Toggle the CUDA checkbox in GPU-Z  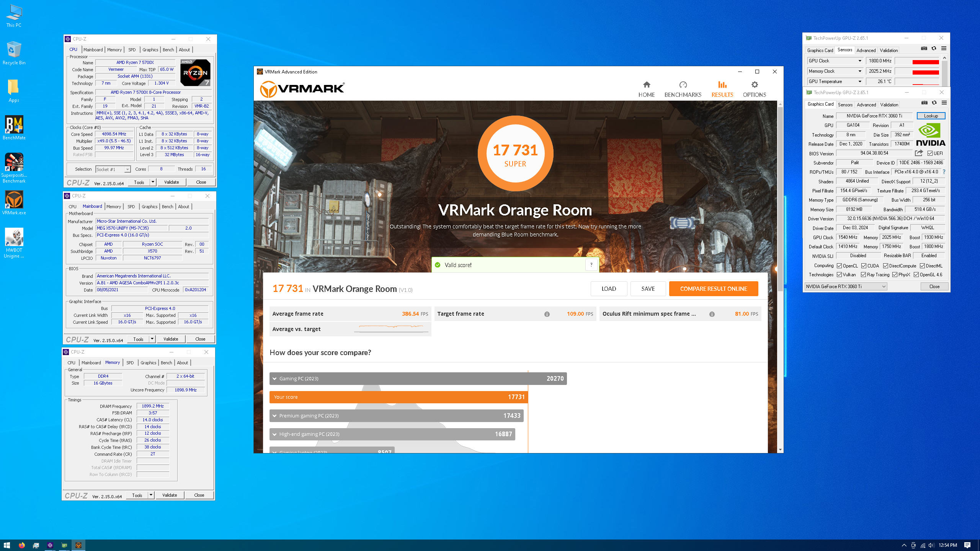tap(864, 266)
